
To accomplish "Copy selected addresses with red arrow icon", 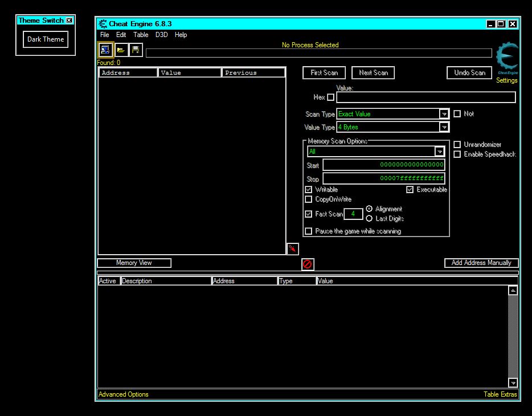I will pos(292,248).
